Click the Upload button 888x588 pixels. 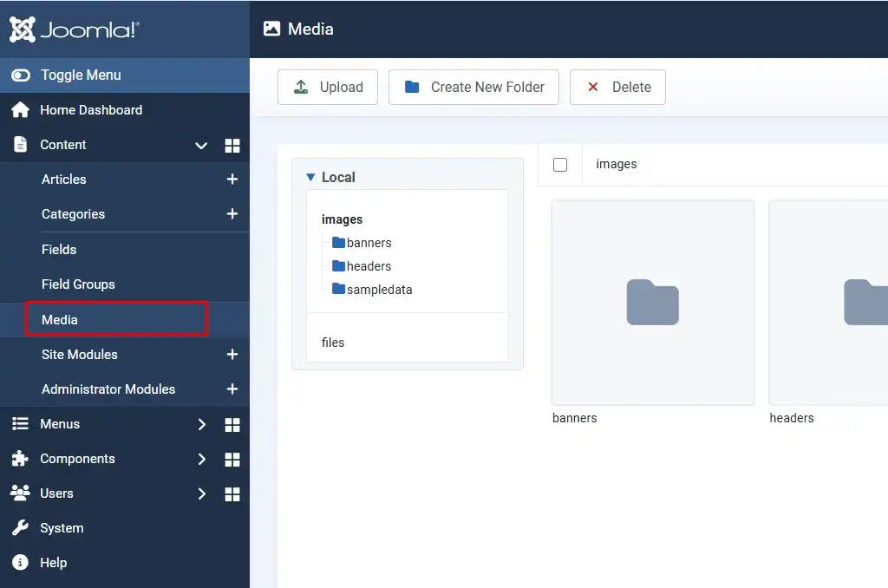pyautogui.click(x=327, y=88)
